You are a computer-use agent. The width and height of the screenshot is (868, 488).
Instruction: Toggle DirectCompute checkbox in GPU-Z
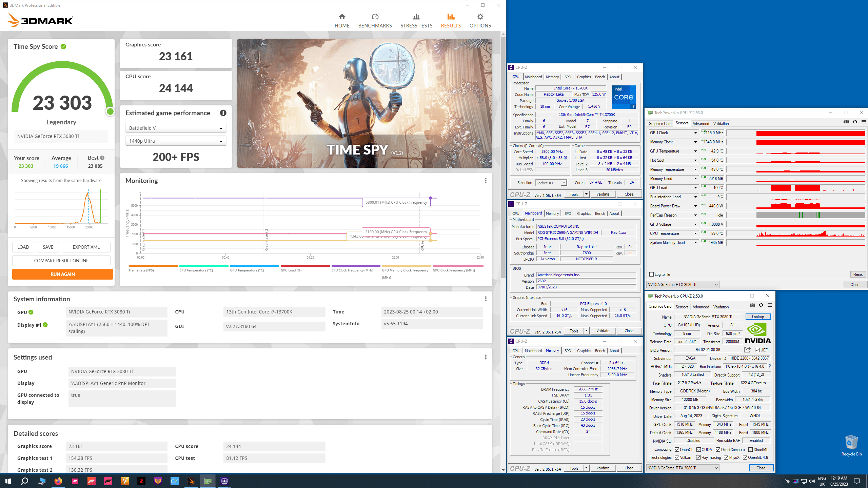(718, 450)
